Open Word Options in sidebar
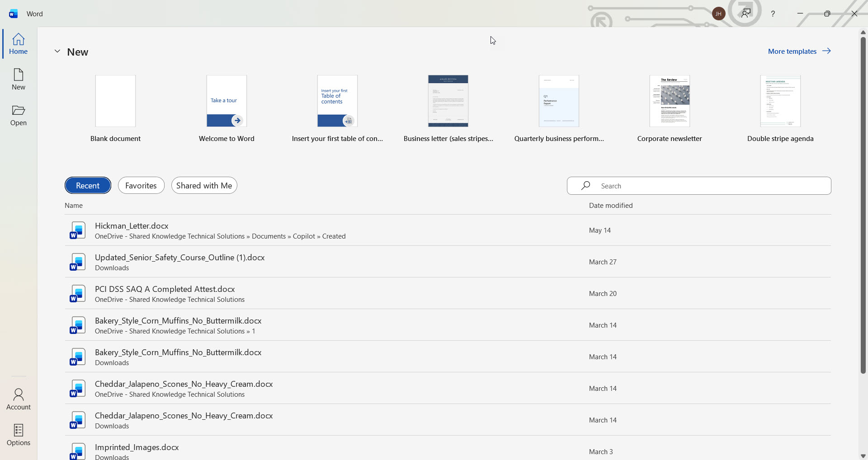The width and height of the screenshot is (868, 460). (19, 435)
